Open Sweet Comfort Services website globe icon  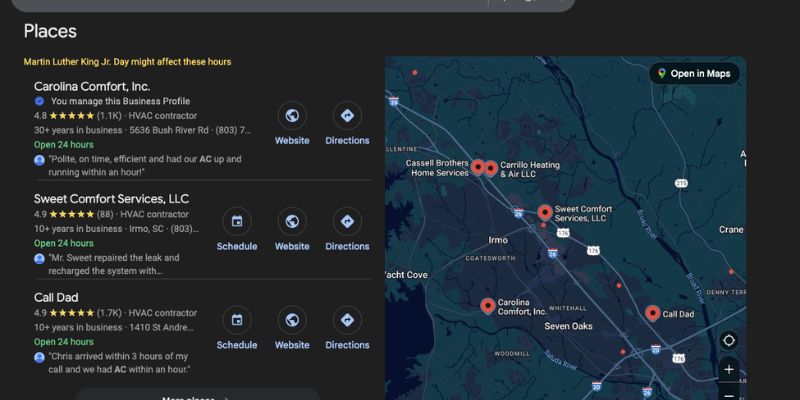coord(292,221)
